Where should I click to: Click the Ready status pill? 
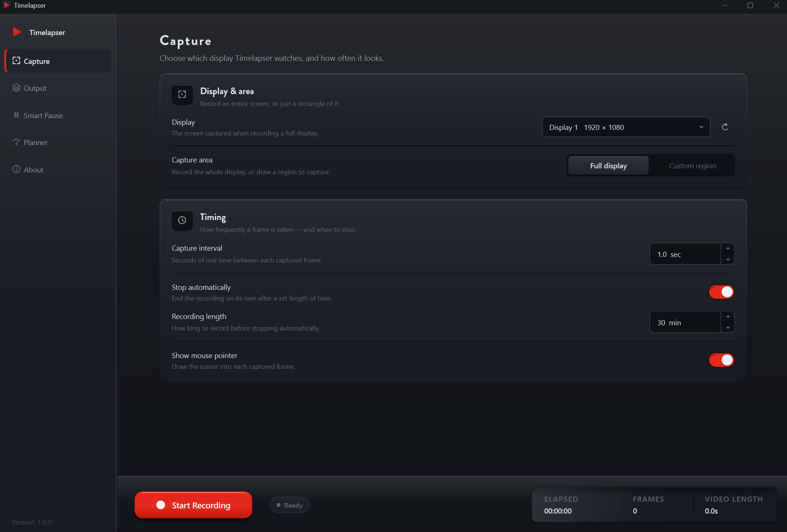tap(289, 505)
